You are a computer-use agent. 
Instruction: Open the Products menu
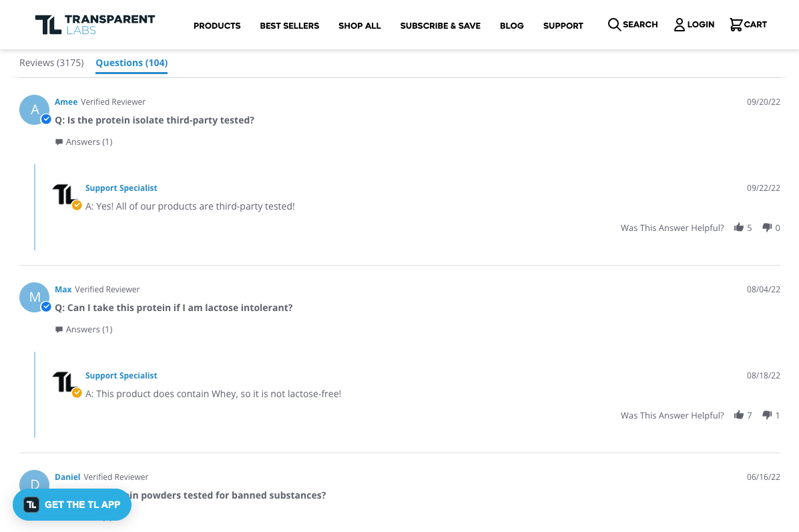(x=217, y=25)
